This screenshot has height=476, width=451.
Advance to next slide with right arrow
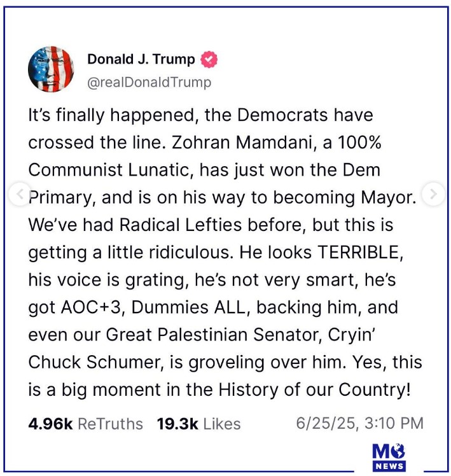pos(433,194)
